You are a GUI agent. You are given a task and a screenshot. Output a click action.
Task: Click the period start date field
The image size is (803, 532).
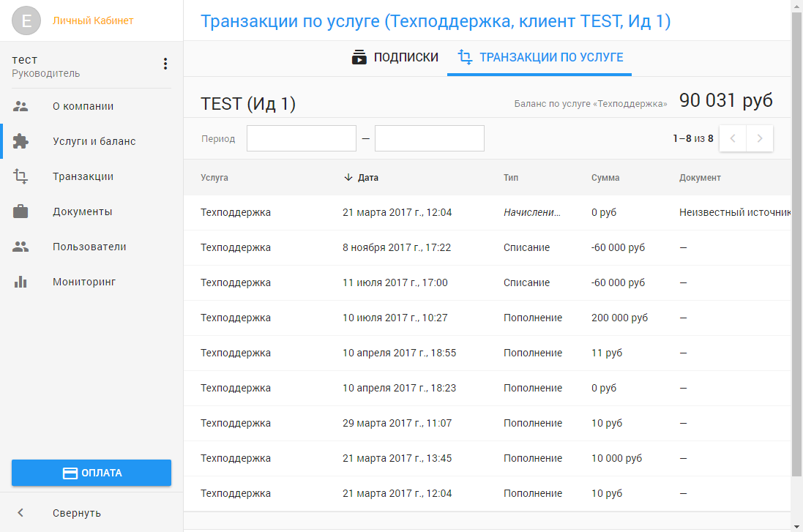click(301, 138)
